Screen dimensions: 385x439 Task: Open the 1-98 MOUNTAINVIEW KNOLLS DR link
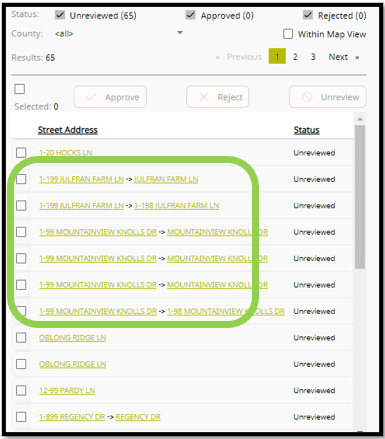pyautogui.click(x=226, y=311)
